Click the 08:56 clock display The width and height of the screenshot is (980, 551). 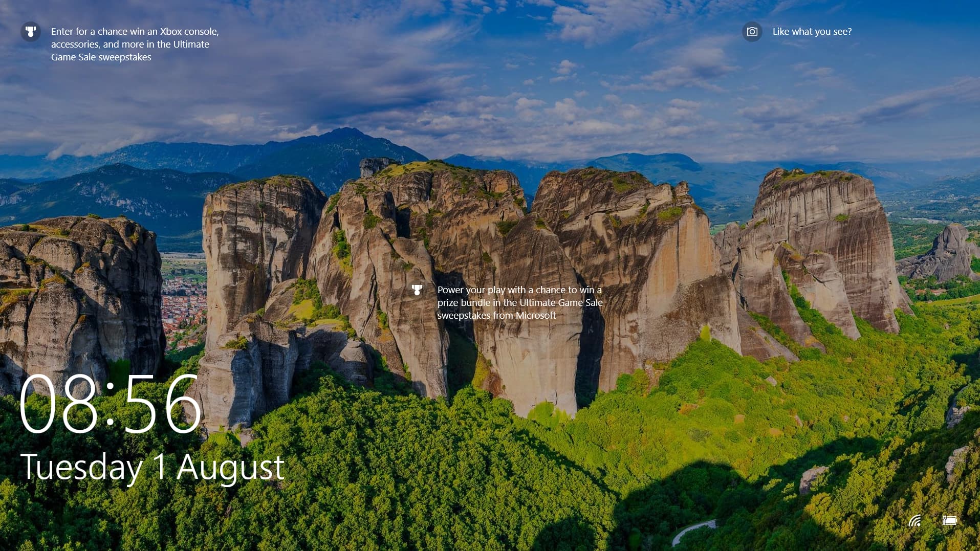(110, 404)
